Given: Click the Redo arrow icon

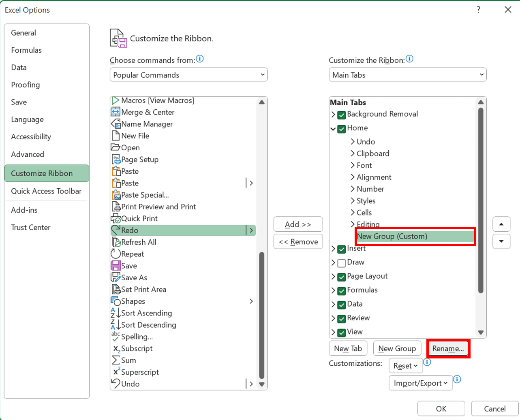Looking at the screenshot, I should tap(116, 230).
